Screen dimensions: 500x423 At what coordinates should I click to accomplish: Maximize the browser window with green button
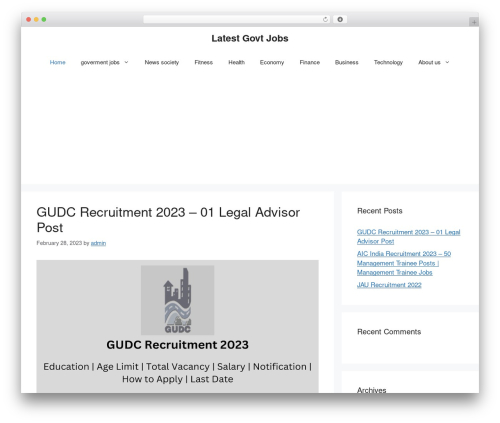click(44, 20)
